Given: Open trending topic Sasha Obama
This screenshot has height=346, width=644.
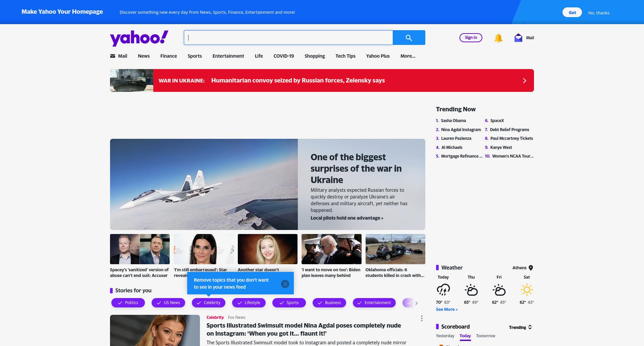Looking at the screenshot, I should point(453,121).
